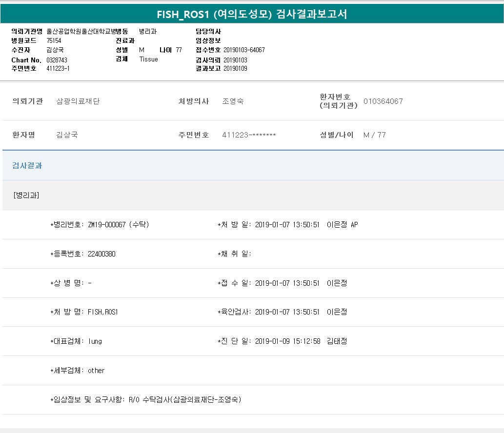Select the 병원코드 value 75154
Screen dimensions: 504x433
[54, 40]
